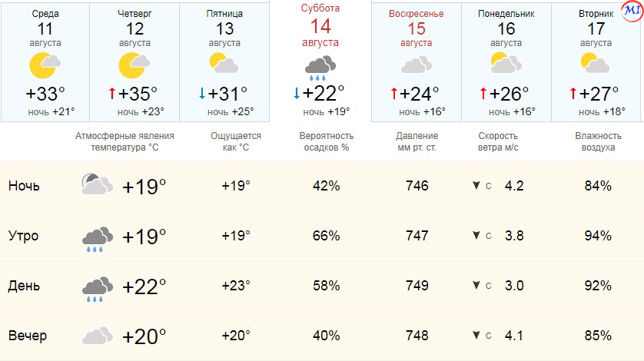Click the blue down arrow beside +31° on Friday
The image size is (644, 361).
pos(202,94)
